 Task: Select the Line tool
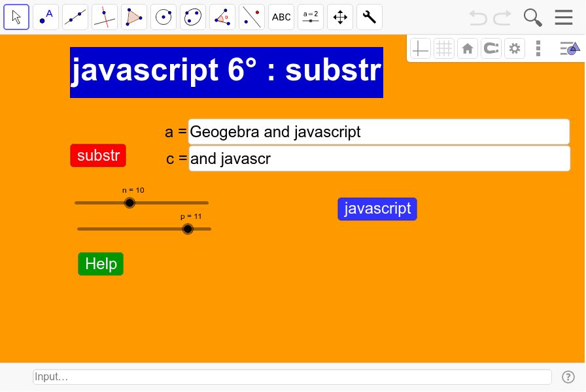75,17
